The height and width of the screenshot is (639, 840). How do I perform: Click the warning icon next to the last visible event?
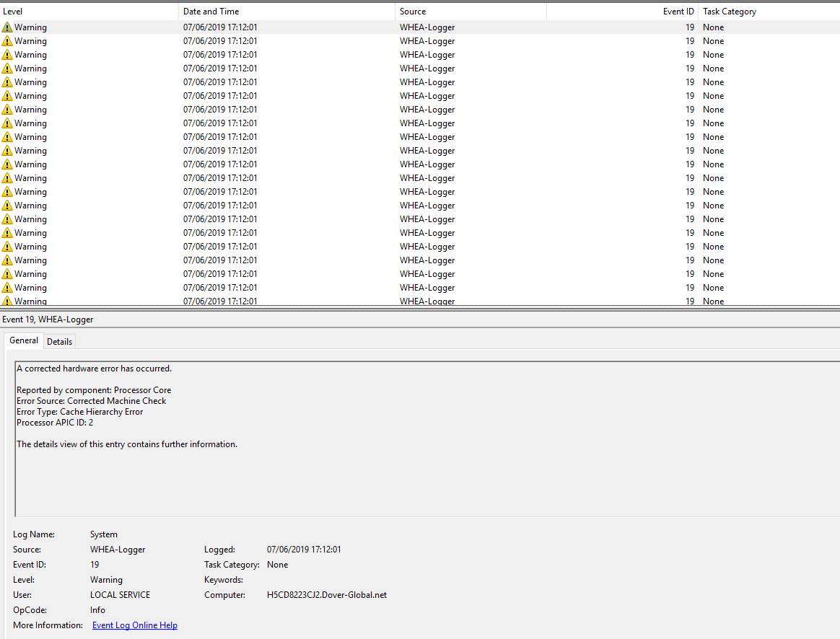point(6,301)
